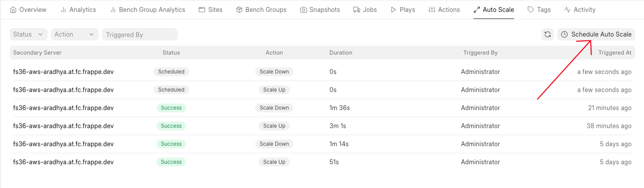Screen dimensions: 644x188
Task: Open Bench Group Analytics tab
Action: pyautogui.click(x=148, y=10)
